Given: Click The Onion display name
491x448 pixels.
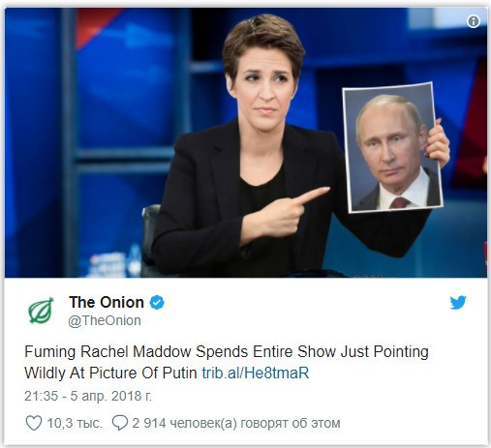Looking at the screenshot, I should (x=107, y=303).
